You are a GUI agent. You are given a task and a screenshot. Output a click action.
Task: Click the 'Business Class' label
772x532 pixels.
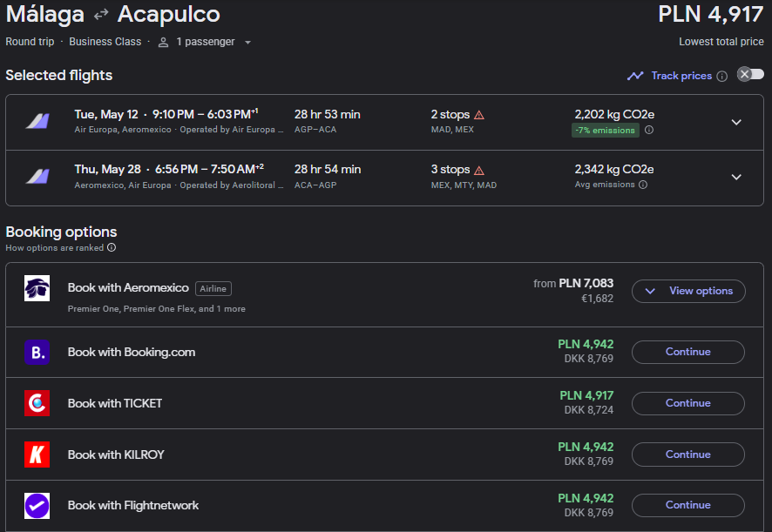[105, 42]
